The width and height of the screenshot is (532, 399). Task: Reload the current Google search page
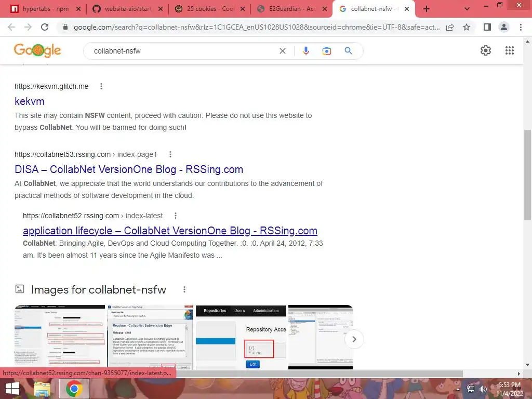click(x=45, y=27)
